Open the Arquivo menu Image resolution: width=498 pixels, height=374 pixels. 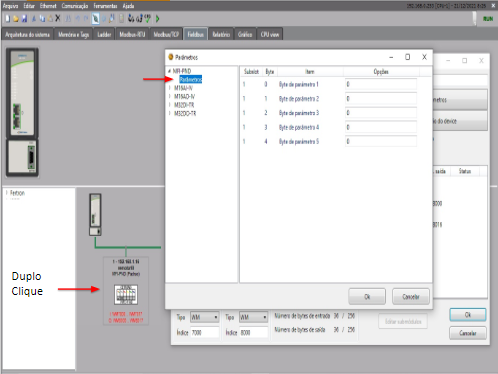(10, 6)
